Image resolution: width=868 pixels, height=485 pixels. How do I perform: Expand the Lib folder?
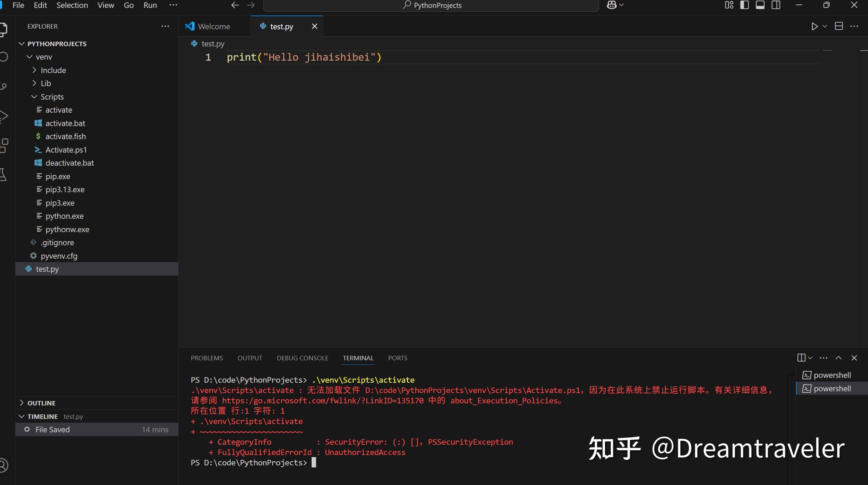34,83
